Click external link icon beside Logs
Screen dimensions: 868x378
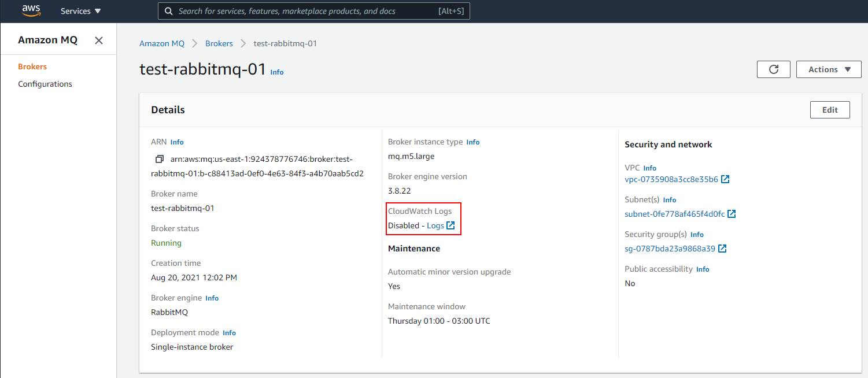click(451, 225)
